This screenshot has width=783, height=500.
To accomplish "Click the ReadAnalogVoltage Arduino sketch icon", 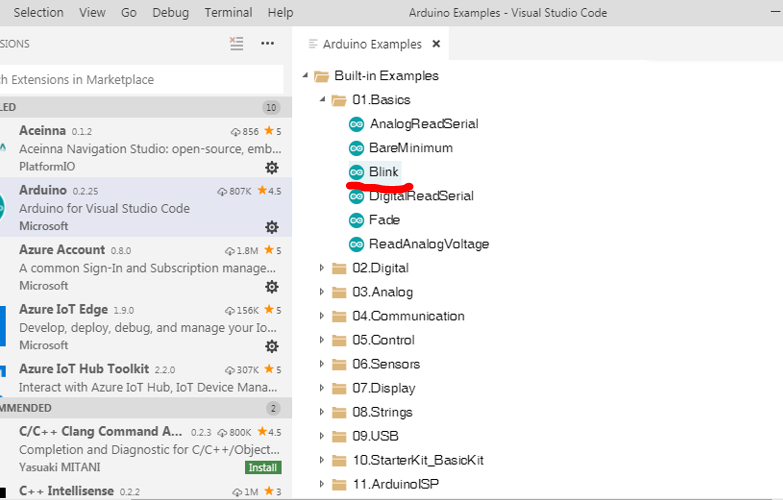I will click(357, 244).
